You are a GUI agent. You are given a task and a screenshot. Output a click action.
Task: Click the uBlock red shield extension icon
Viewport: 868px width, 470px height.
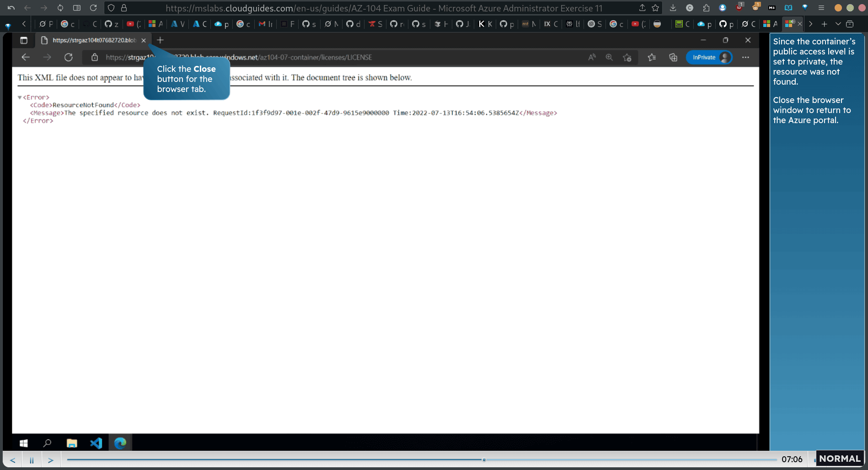739,7
